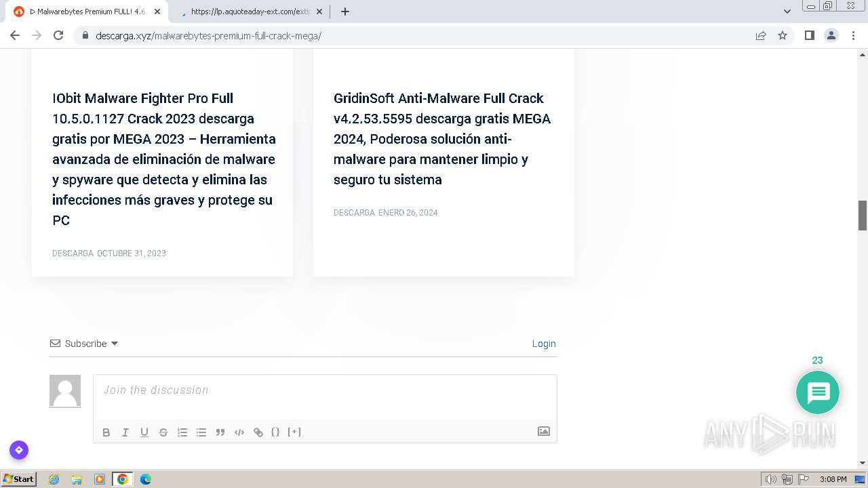View site information lock icon
The image size is (868, 488).
pos(85,35)
